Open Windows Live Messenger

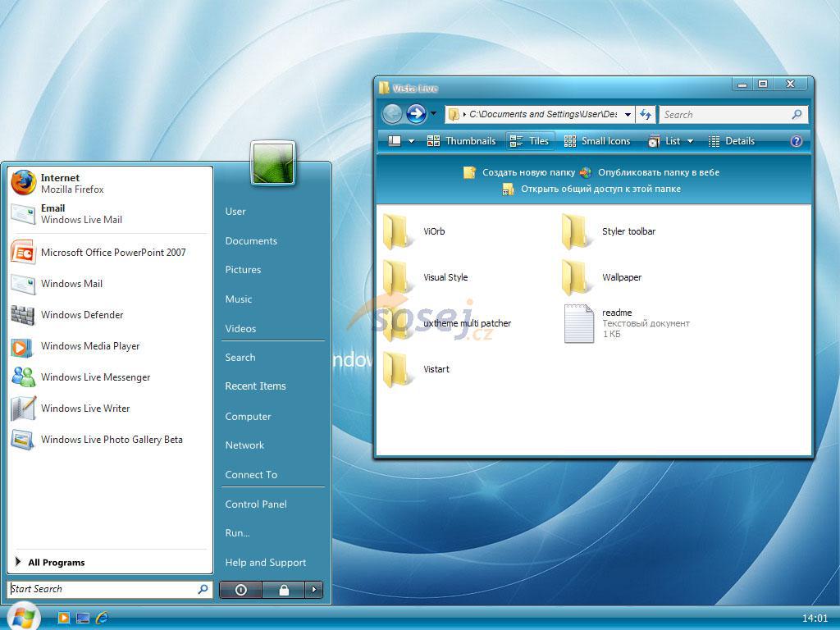(110, 377)
